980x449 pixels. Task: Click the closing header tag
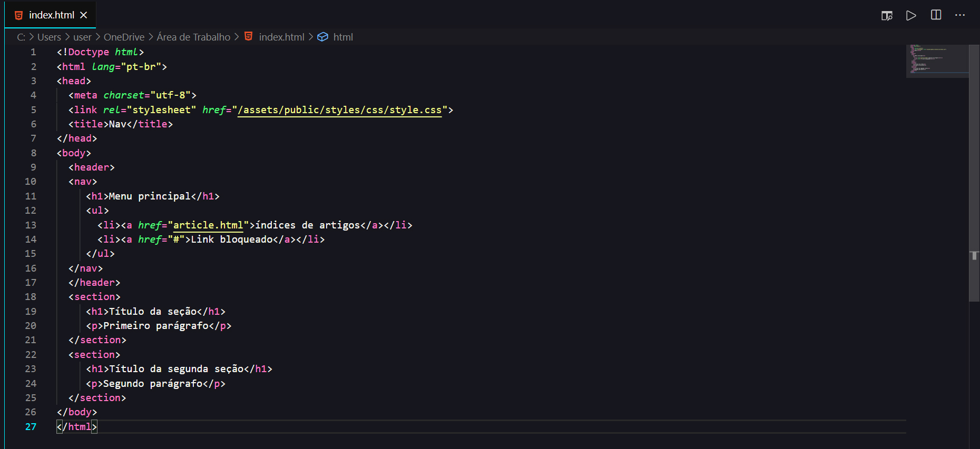(94, 283)
